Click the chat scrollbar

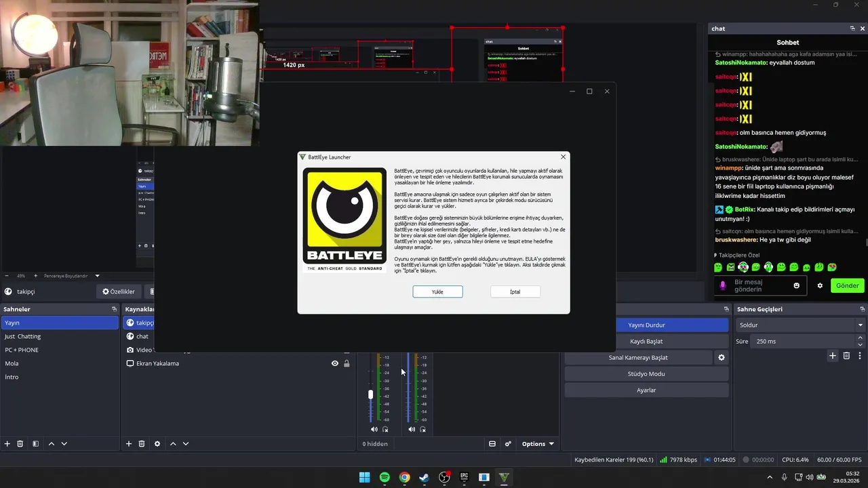click(x=866, y=243)
